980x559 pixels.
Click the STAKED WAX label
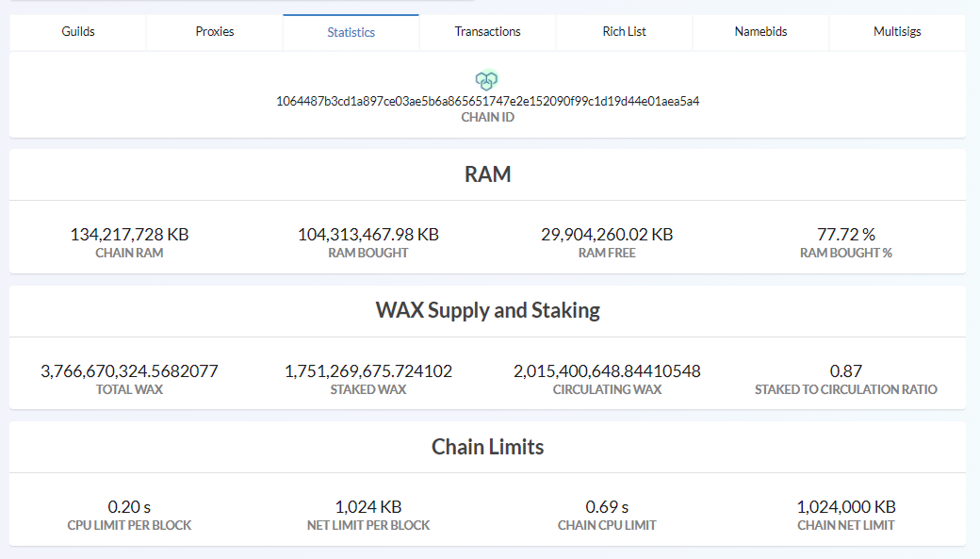(368, 389)
